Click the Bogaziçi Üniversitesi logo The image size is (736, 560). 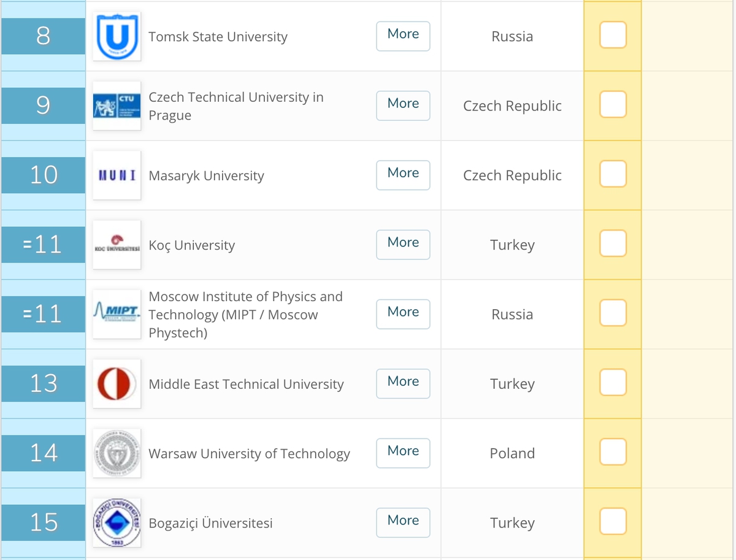[117, 523]
